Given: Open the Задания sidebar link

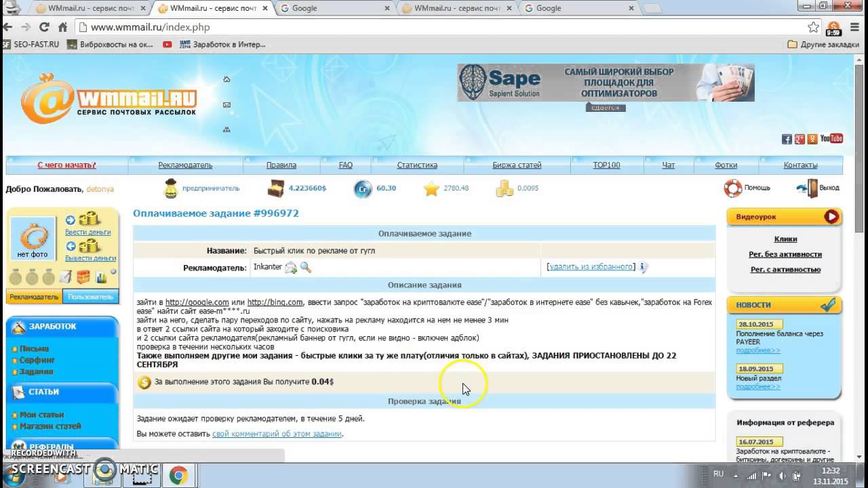Looking at the screenshot, I should tap(36, 371).
